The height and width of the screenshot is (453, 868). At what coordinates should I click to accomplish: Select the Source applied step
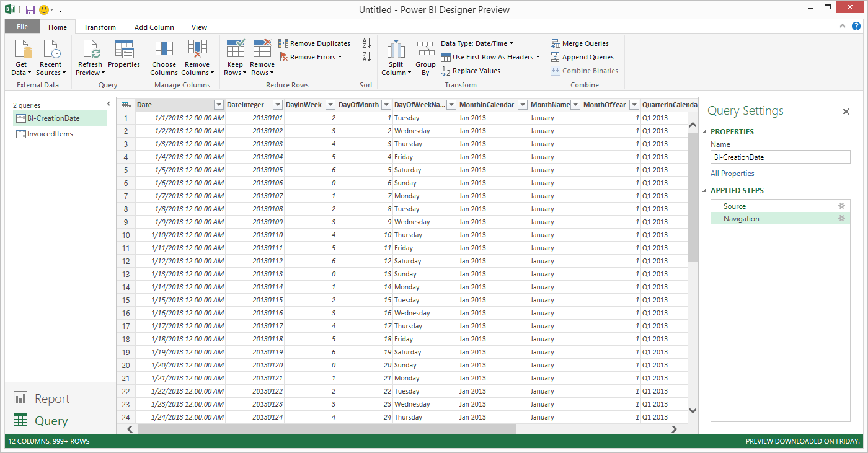pos(781,206)
